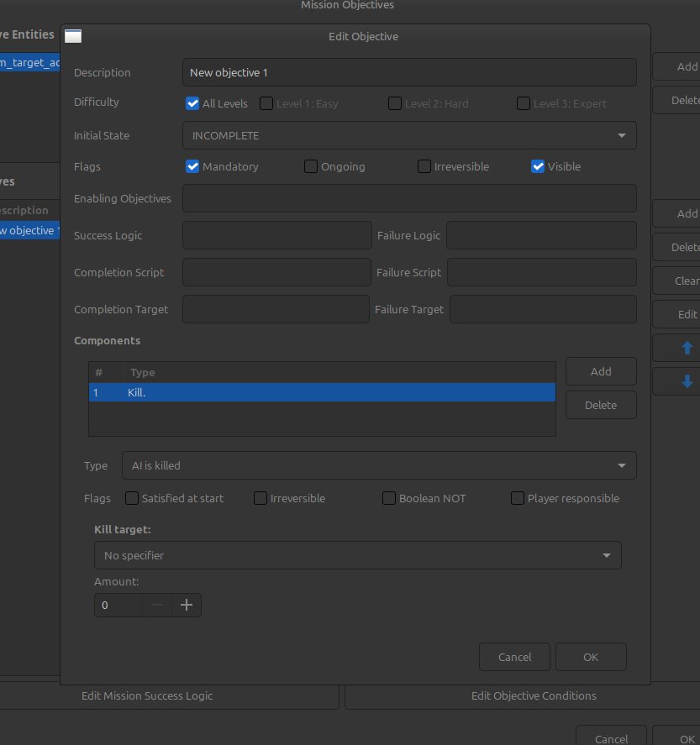This screenshot has height=745, width=700.
Task: Uncheck the Visible objective flag
Action: (x=538, y=166)
